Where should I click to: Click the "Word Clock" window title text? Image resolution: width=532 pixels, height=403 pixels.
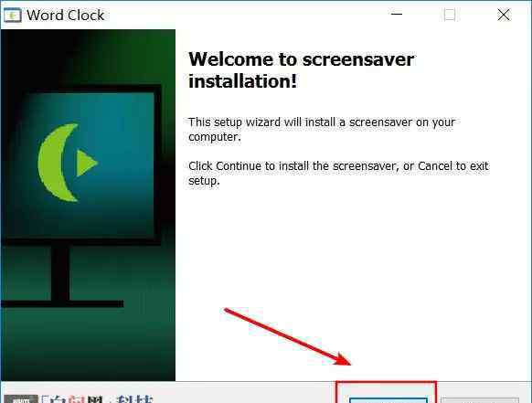coord(66,16)
